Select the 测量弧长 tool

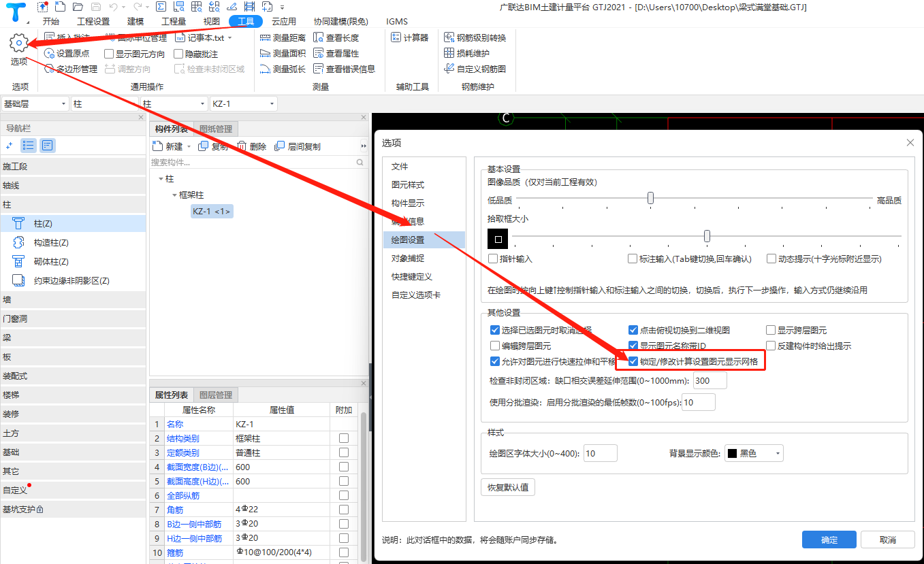click(x=283, y=69)
